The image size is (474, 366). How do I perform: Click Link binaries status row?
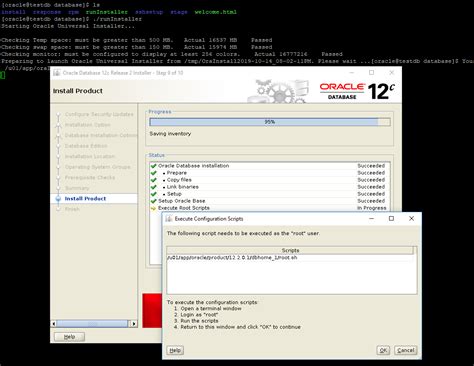point(270,187)
